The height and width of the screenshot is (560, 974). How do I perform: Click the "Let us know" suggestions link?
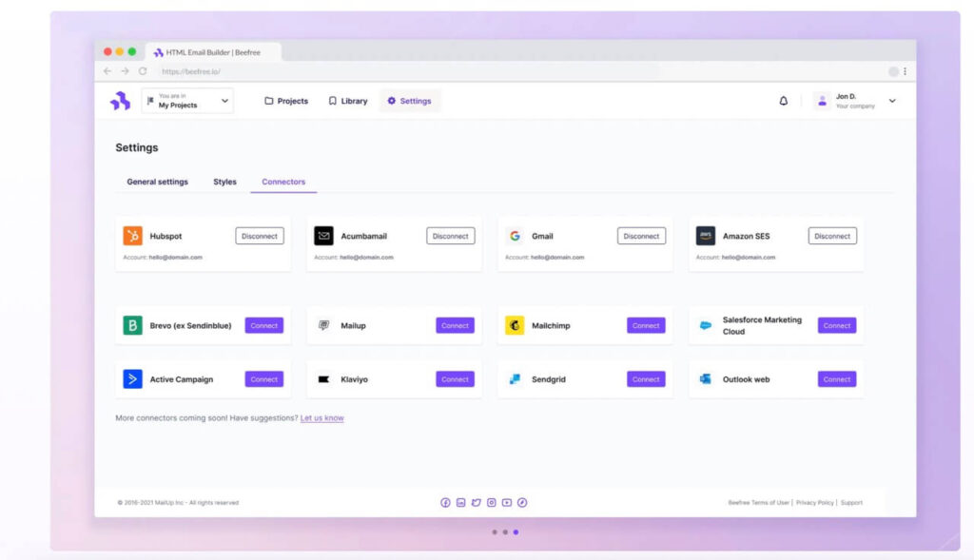(321, 417)
